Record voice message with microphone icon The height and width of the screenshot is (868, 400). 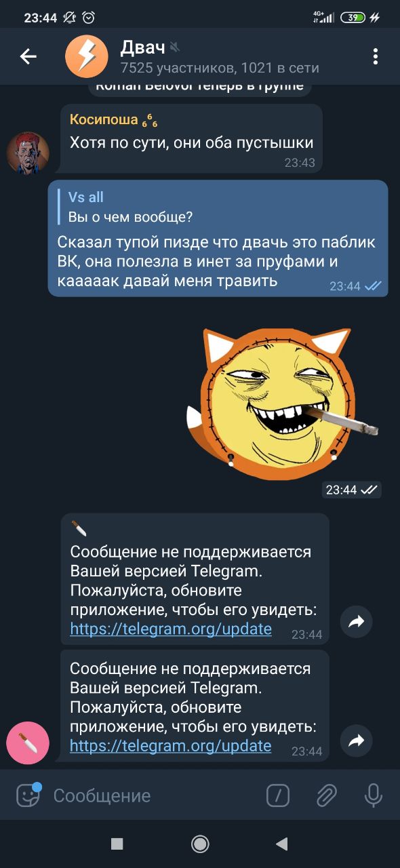[x=374, y=795]
